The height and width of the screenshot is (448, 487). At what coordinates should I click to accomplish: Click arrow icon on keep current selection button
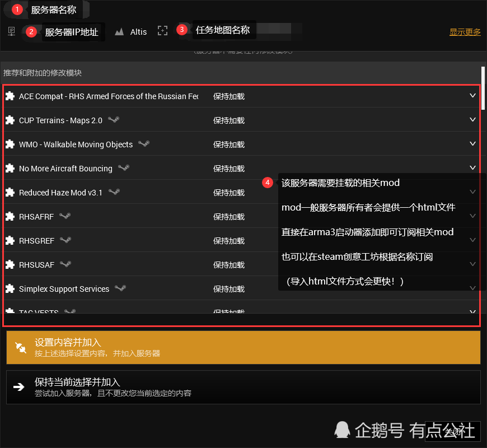point(18,387)
